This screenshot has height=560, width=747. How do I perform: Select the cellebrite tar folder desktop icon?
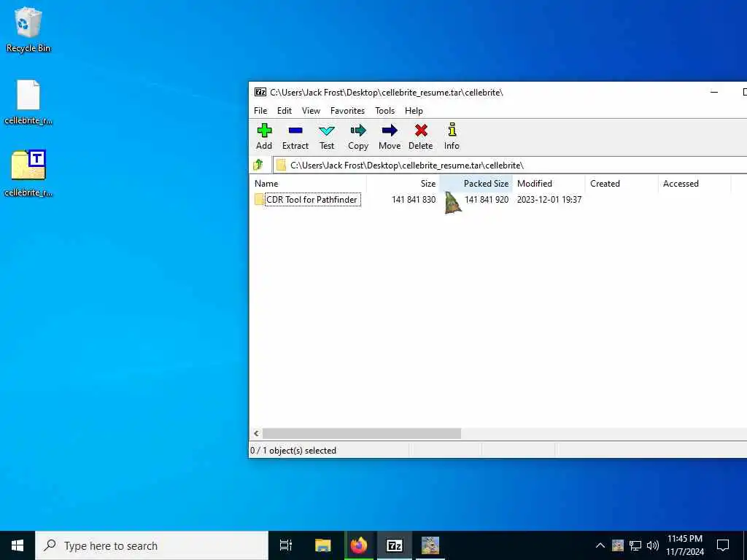tap(28, 174)
